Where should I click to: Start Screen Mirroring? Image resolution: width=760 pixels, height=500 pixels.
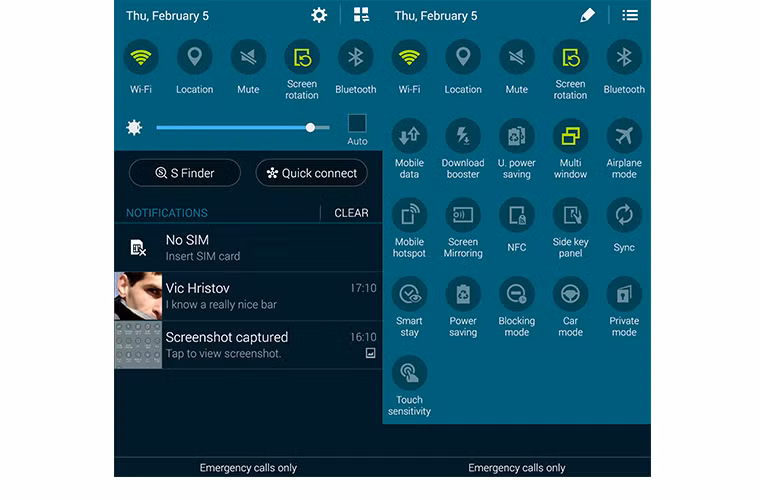pos(463,215)
